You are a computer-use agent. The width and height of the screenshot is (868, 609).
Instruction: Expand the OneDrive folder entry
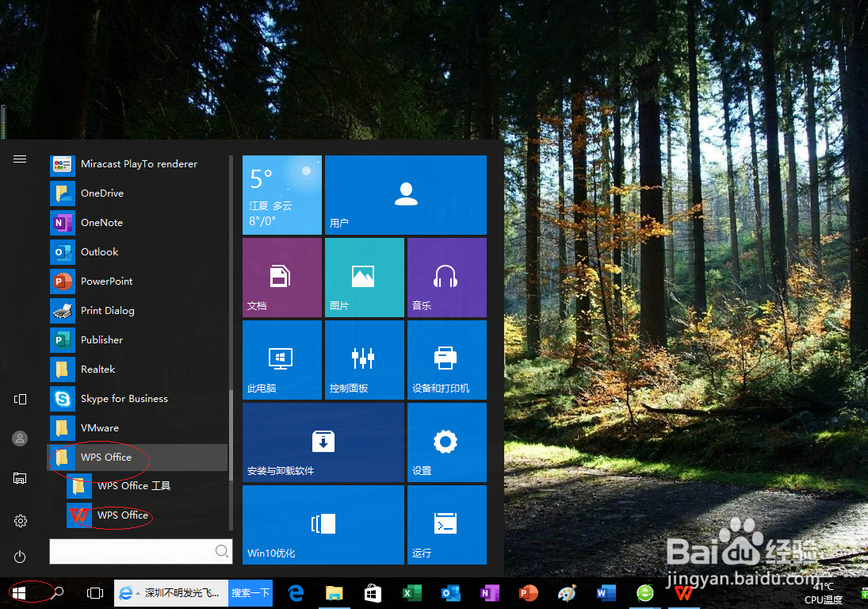coord(139,193)
